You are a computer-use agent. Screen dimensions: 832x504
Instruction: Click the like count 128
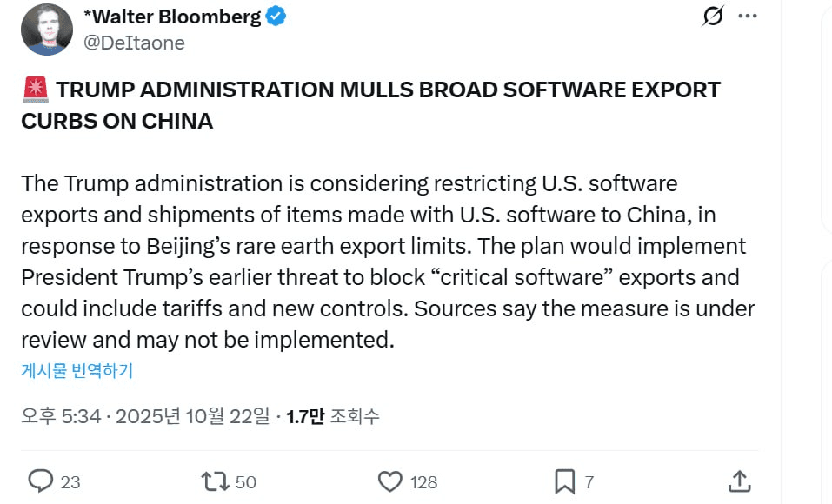(x=423, y=481)
